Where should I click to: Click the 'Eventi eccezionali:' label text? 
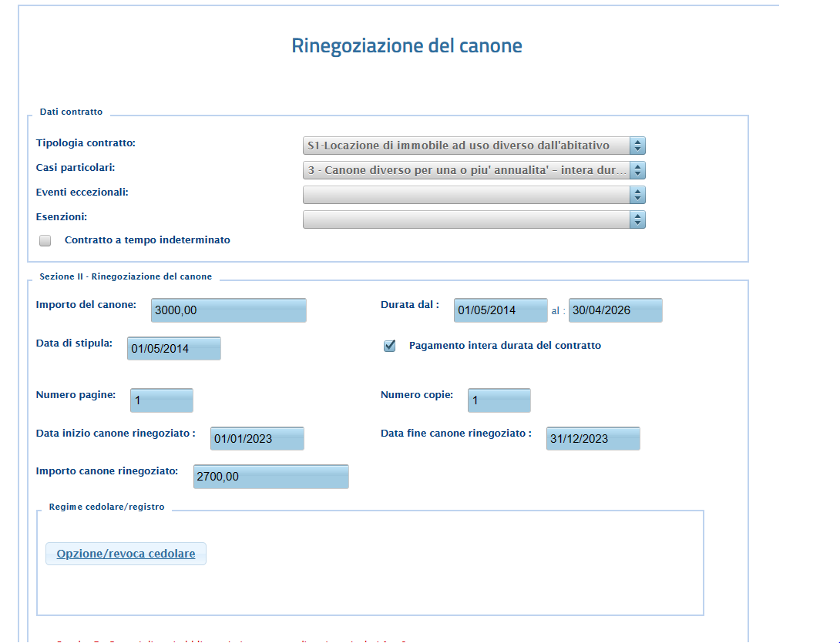(82, 193)
